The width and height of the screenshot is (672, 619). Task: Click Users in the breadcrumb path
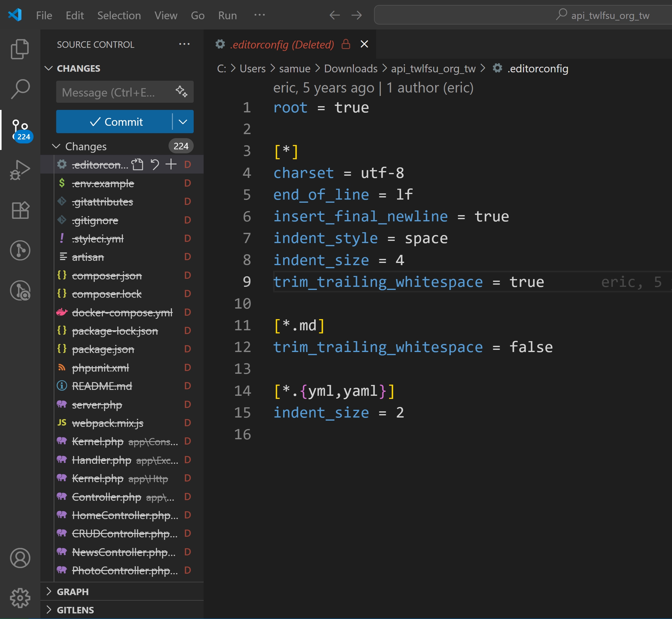pyautogui.click(x=252, y=69)
